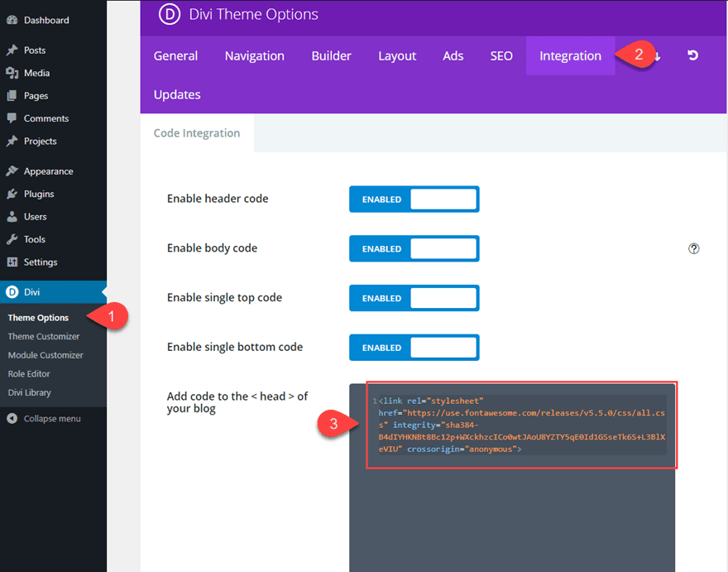Open Theme Customizer submenu link
This screenshot has width=728, height=572.
click(x=44, y=336)
